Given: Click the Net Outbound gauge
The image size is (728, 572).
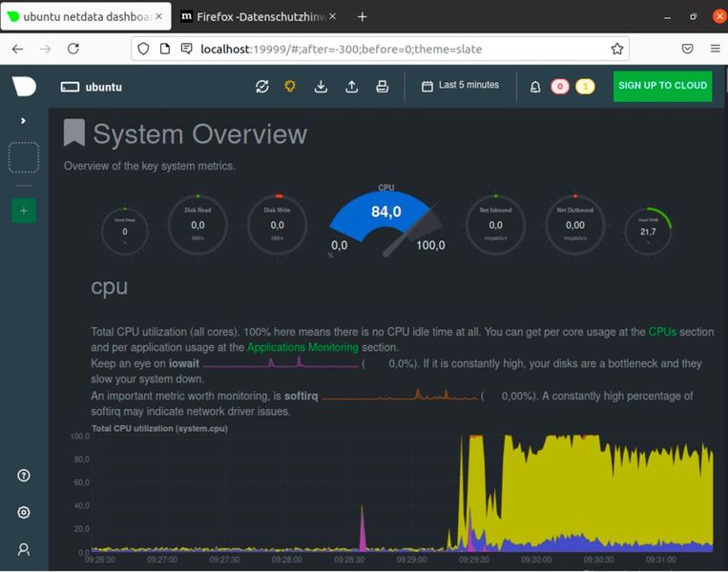Looking at the screenshot, I should tap(574, 225).
